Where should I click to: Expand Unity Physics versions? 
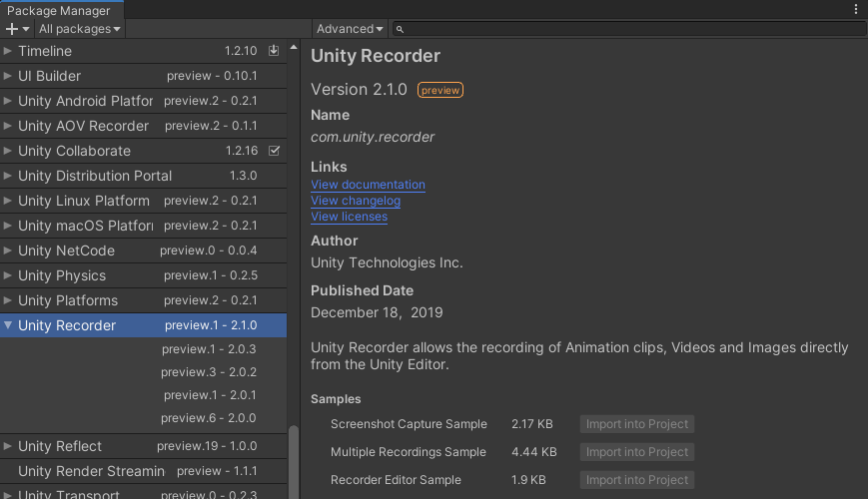pos(8,274)
